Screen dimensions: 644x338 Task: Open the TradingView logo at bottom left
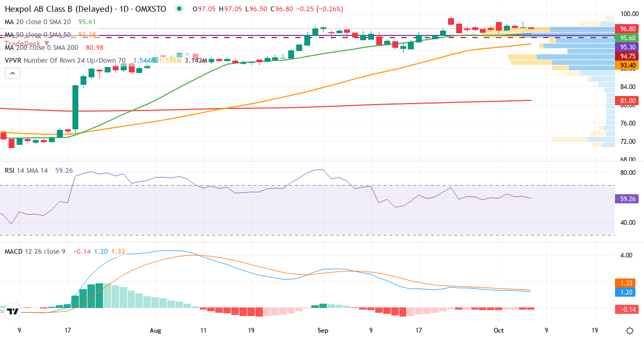click(13, 311)
